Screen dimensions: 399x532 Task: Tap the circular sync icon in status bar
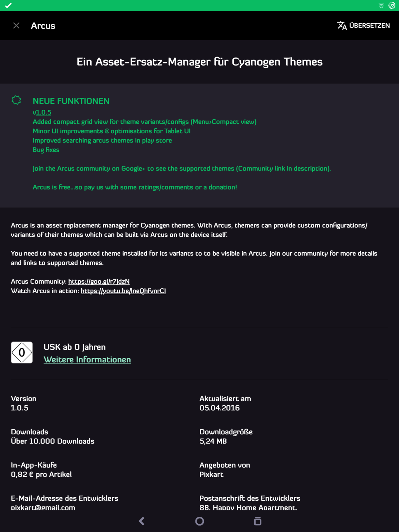pos(392,6)
